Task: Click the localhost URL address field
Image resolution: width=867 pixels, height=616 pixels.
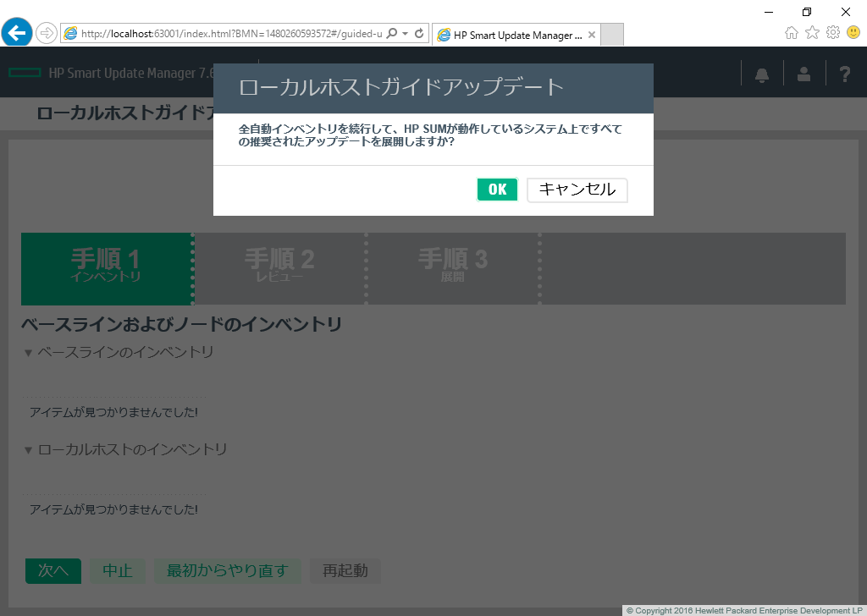Action: (x=231, y=34)
